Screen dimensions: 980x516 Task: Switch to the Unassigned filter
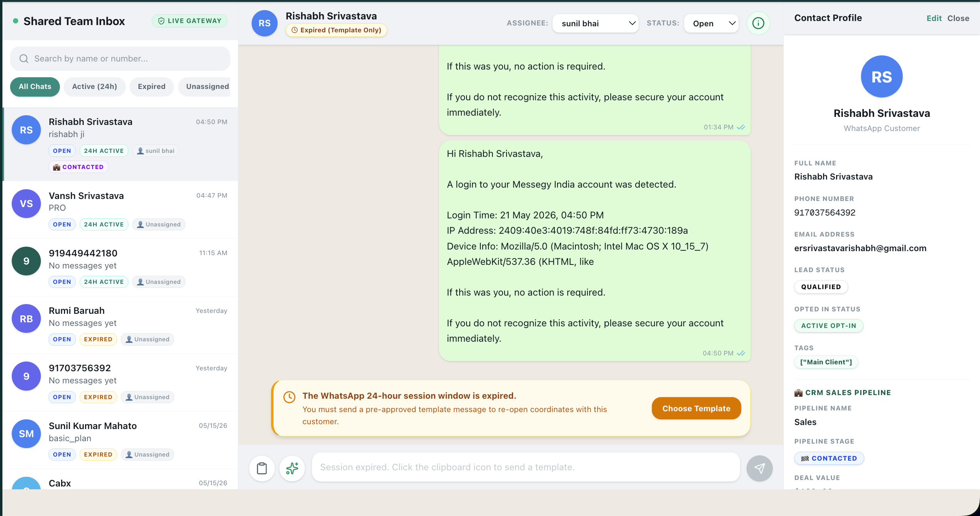pos(205,87)
